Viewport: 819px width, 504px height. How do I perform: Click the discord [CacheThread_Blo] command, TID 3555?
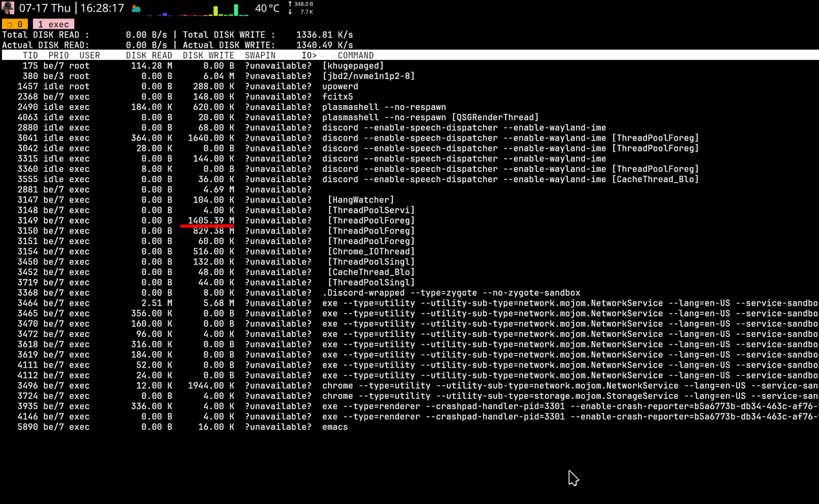pyautogui.click(x=511, y=179)
